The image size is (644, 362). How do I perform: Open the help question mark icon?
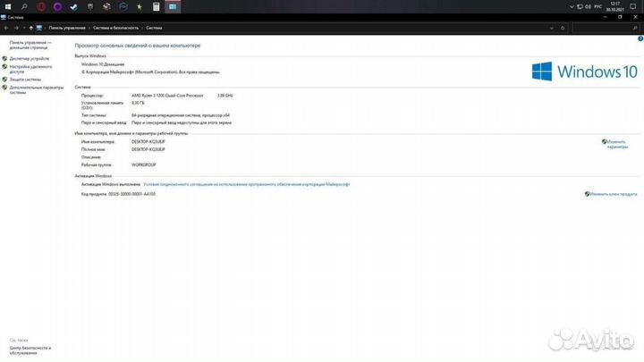(x=640, y=38)
